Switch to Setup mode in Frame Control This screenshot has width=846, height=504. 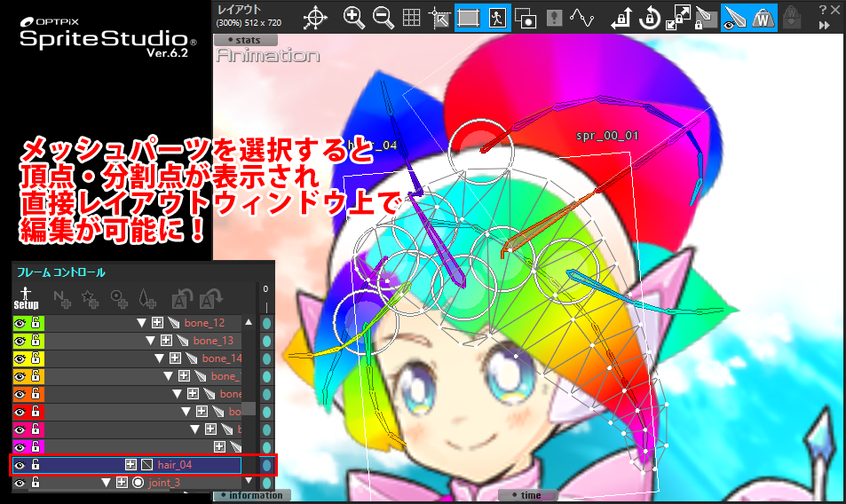tap(26, 298)
